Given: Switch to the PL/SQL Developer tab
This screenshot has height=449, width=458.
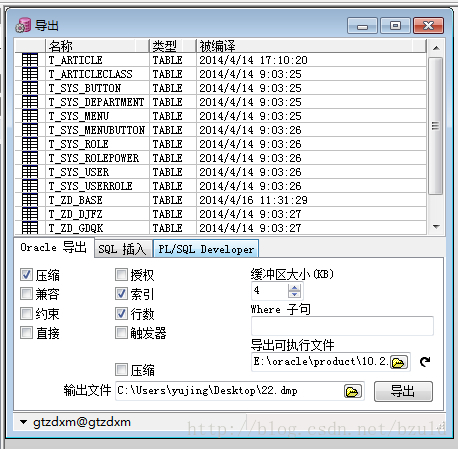Looking at the screenshot, I should [206, 249].
